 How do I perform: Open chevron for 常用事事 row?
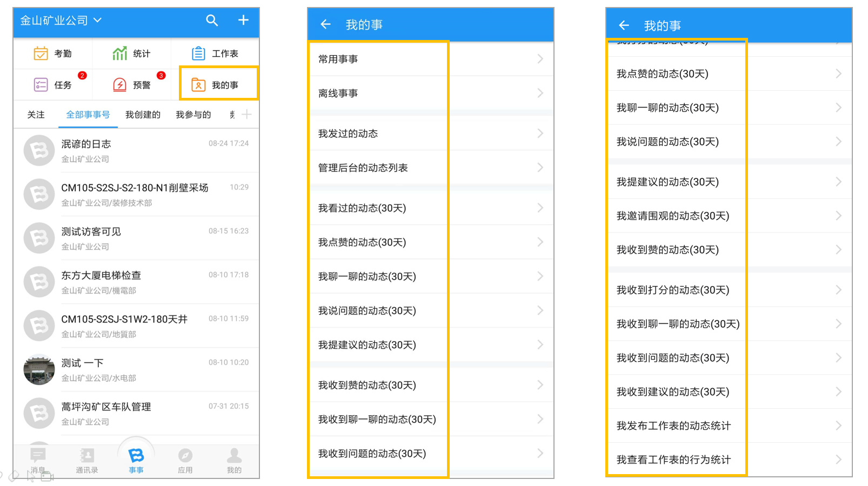click(x=540, y=59)
